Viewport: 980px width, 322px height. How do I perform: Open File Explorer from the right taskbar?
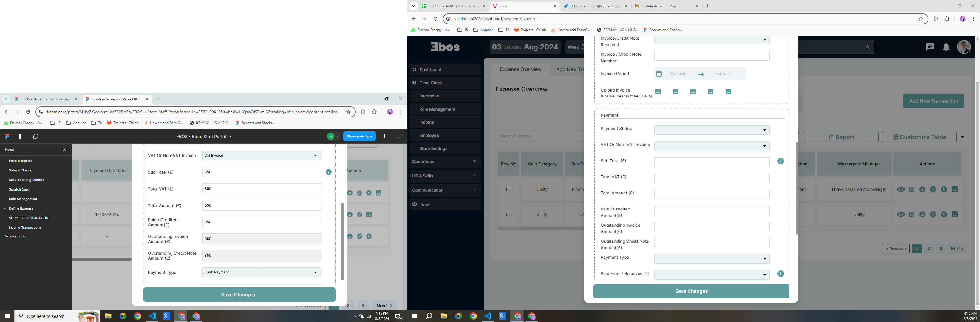[x=444, y=316]
